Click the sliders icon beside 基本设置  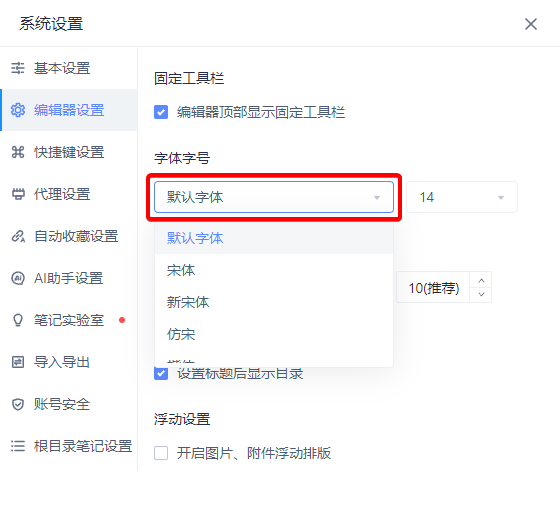18,68
